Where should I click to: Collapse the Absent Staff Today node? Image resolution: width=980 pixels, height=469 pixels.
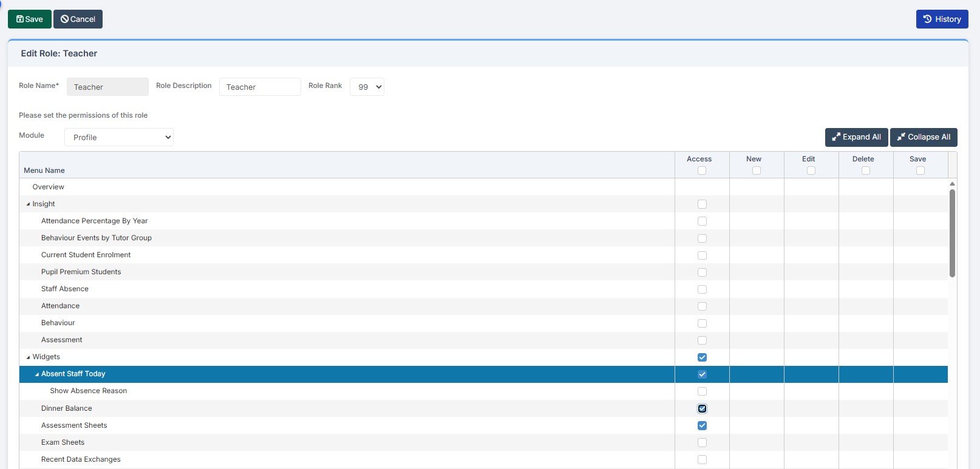tap(37, 374)
